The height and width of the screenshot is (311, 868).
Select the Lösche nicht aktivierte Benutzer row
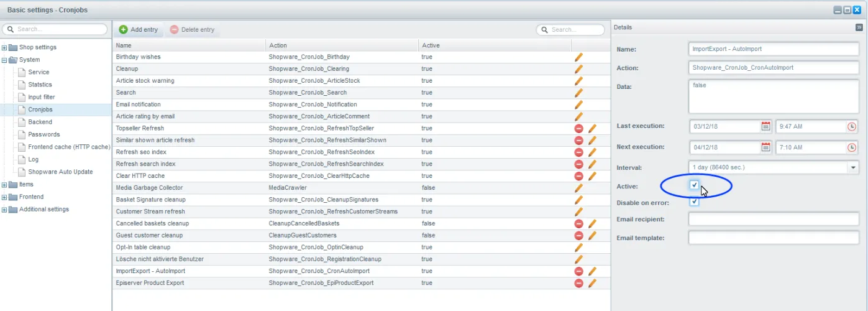click(x=362, y=259)
